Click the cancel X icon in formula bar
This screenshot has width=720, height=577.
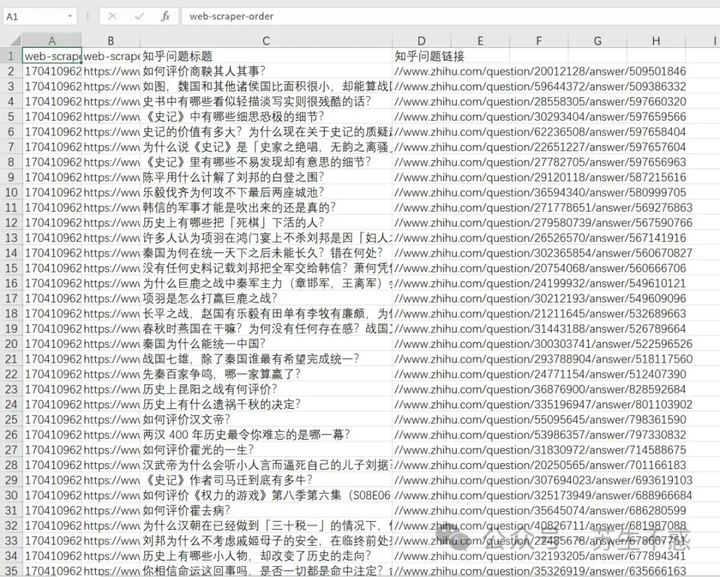point(112,17)
